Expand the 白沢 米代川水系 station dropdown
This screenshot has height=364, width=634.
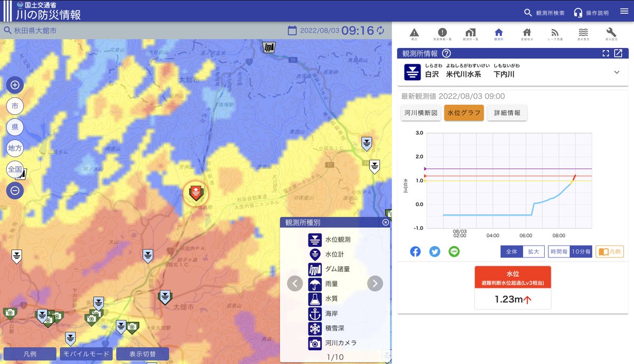[x=617, y=72]
